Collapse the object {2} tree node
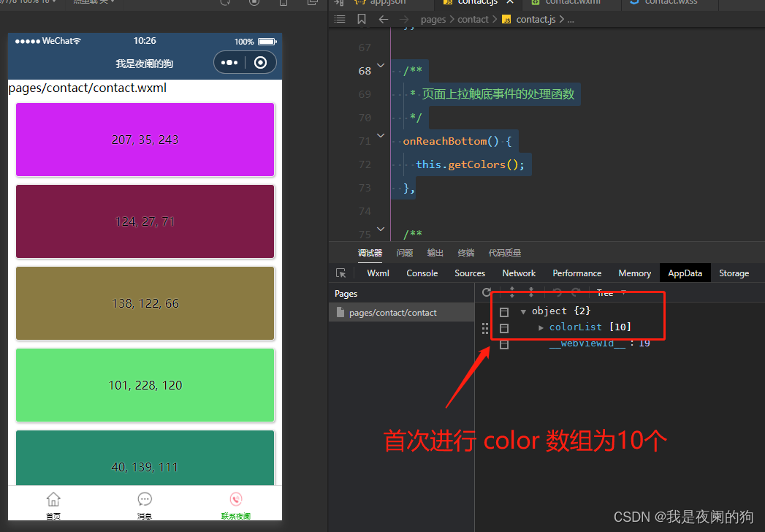This screenshot has height=532, width=765. pos(523,311)
